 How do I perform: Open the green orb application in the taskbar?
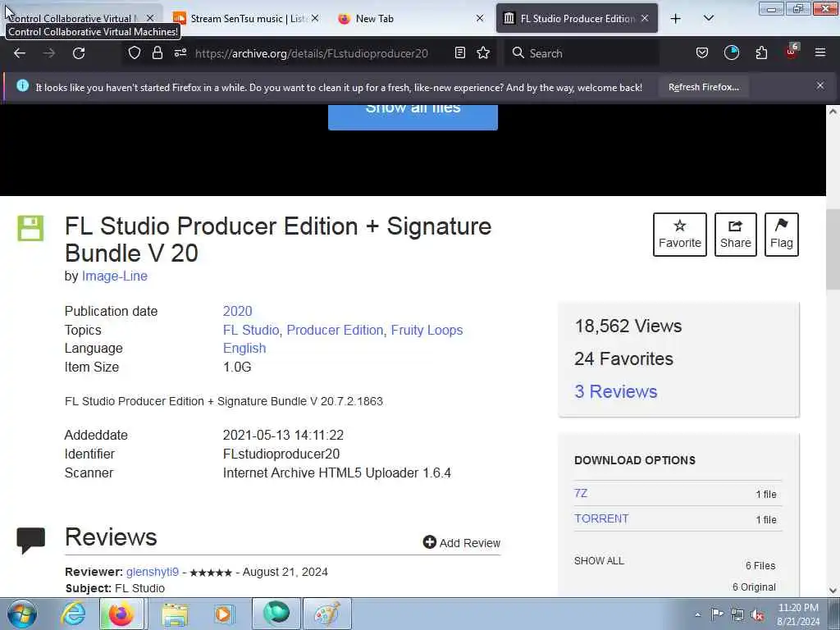click(276, 614)
